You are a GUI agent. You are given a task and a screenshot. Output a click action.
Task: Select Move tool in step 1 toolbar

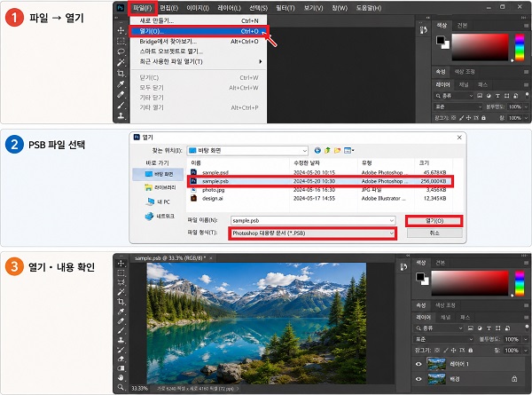click(x=121, y=30)
